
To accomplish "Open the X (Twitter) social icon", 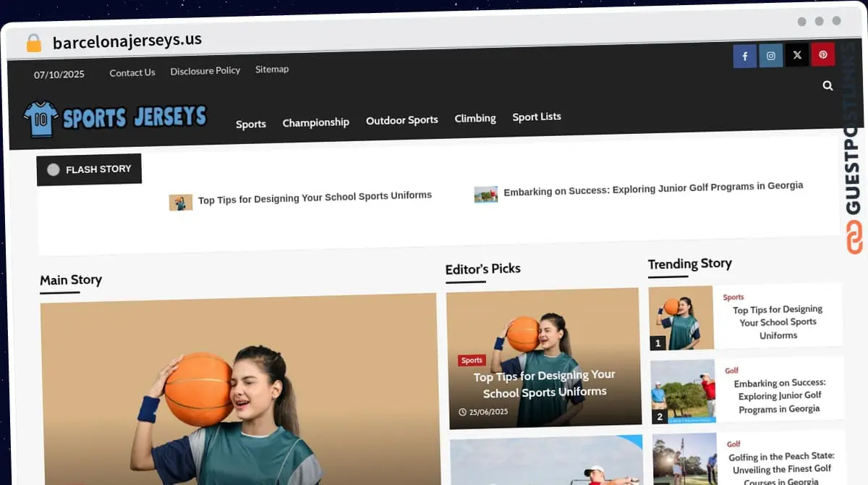I will click(797, 55).
